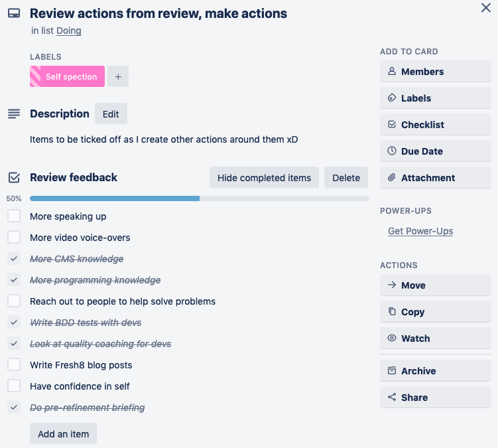Click the Checklist checkmark icon in sidebar
This screenshot has width=498, height=448.
tap(392, 125)
